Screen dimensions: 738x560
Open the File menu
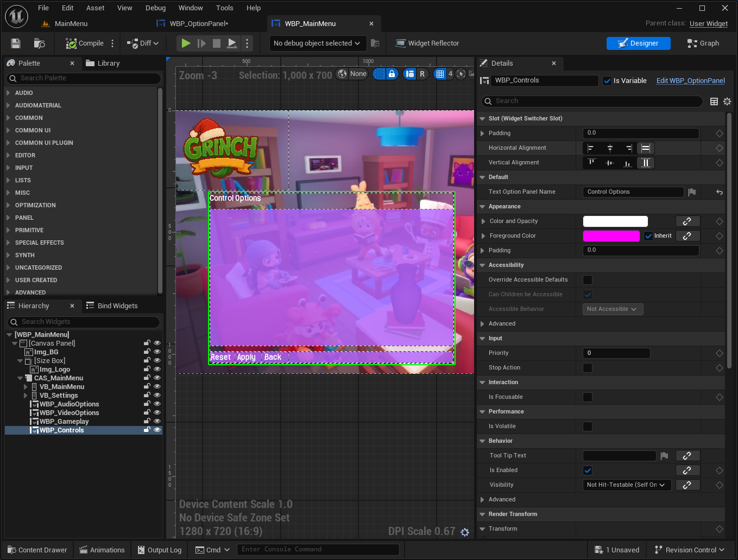[43, 8]
